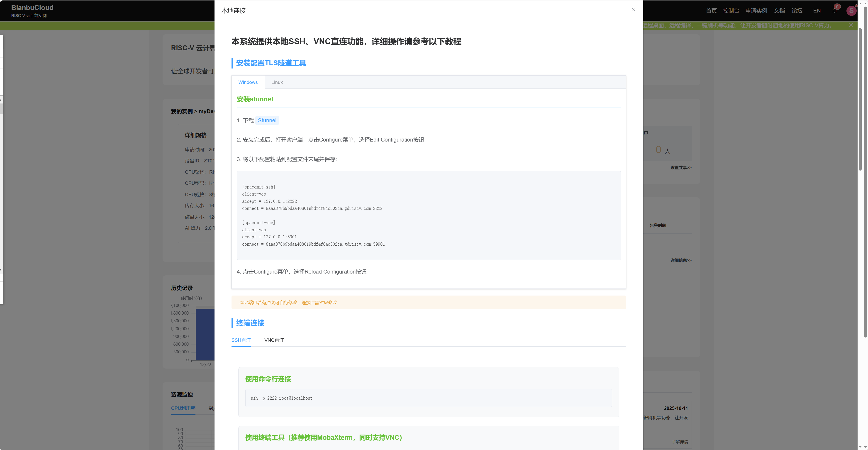
Task: Open 论坛 navigation item
Action: 797,10
